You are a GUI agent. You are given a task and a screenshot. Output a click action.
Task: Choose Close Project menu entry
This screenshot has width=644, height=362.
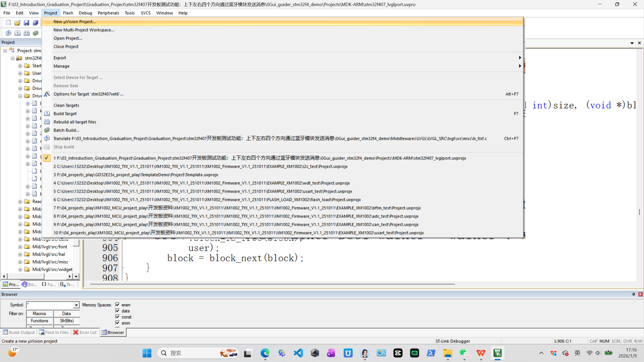click(x=283, y=47)
